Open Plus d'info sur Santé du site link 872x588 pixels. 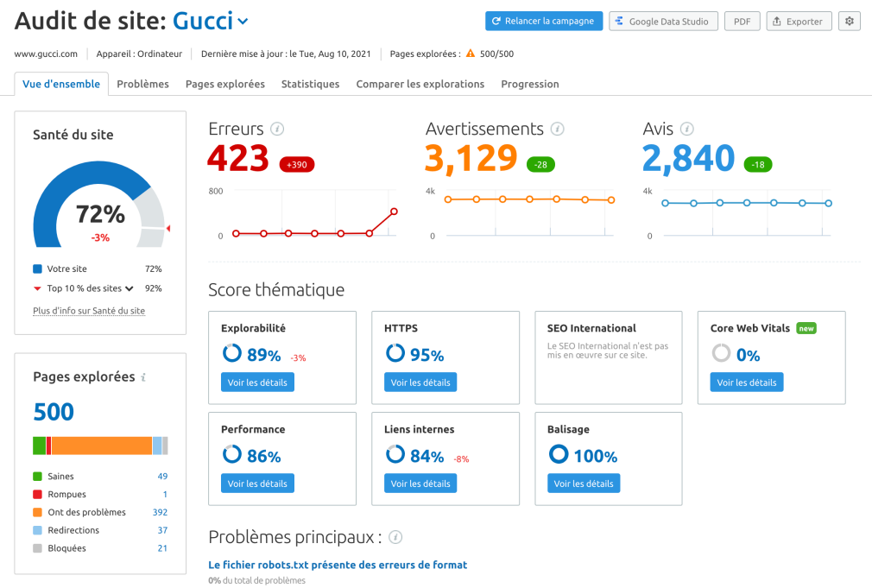coord(89,311)
